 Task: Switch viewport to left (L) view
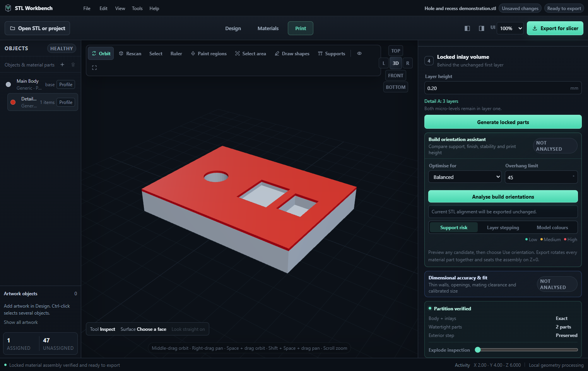click(384, 63)
